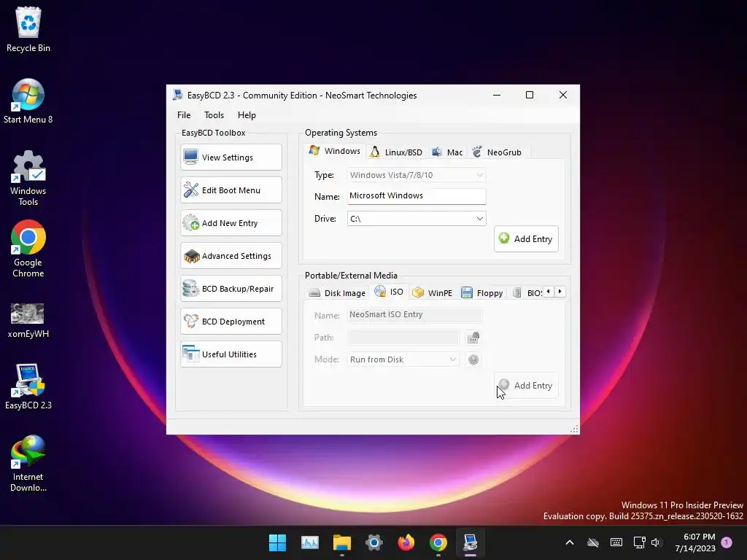
Task: Select EasyBCD 2.3 desktop shortcut
Action: (x=28, y=386)
